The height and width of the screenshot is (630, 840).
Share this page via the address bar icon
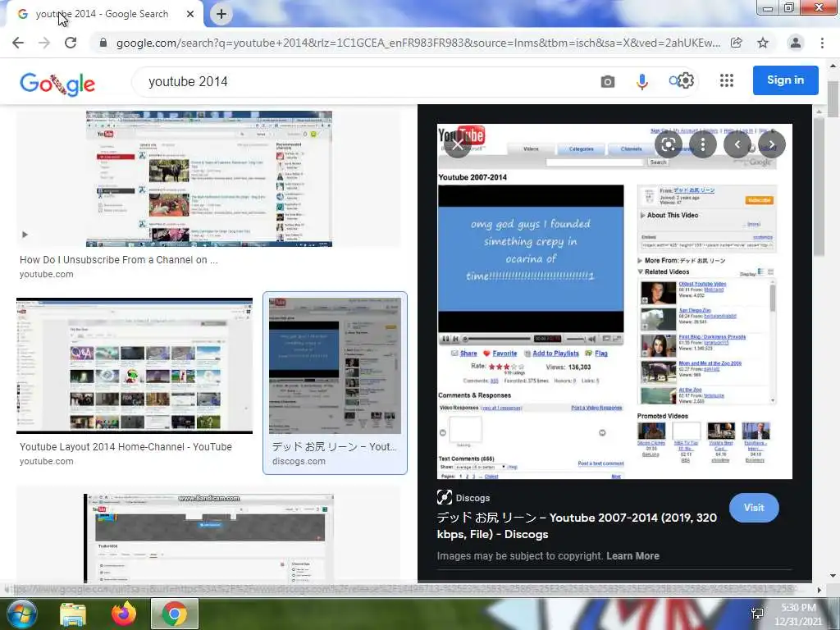pos(737,43)
